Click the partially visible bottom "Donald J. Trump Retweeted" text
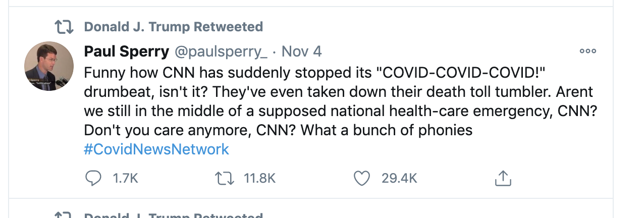 tap(173, 215)
